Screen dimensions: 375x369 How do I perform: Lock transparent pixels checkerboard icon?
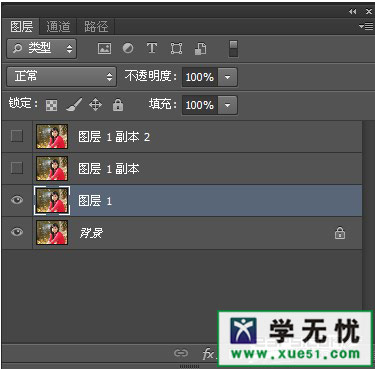click(51, 105)
